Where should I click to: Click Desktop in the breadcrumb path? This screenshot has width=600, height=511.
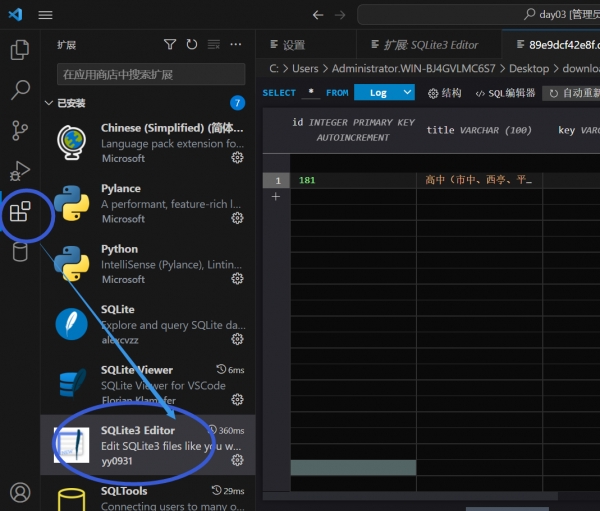[x=529, y=69]
